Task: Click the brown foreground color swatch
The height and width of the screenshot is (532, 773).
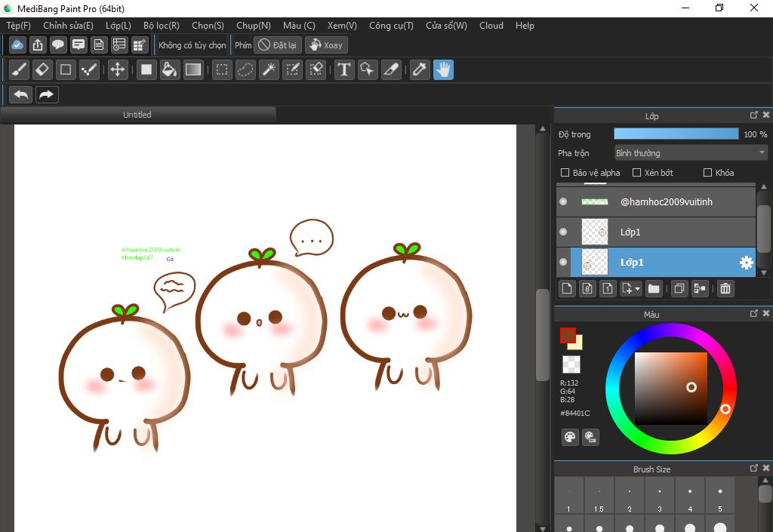Action: pyautogui.click(x=568, y=336)
